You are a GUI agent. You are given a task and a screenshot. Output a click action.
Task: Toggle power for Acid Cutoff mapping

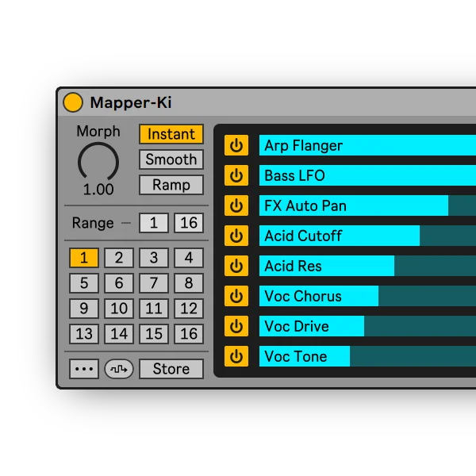point(236,236)
